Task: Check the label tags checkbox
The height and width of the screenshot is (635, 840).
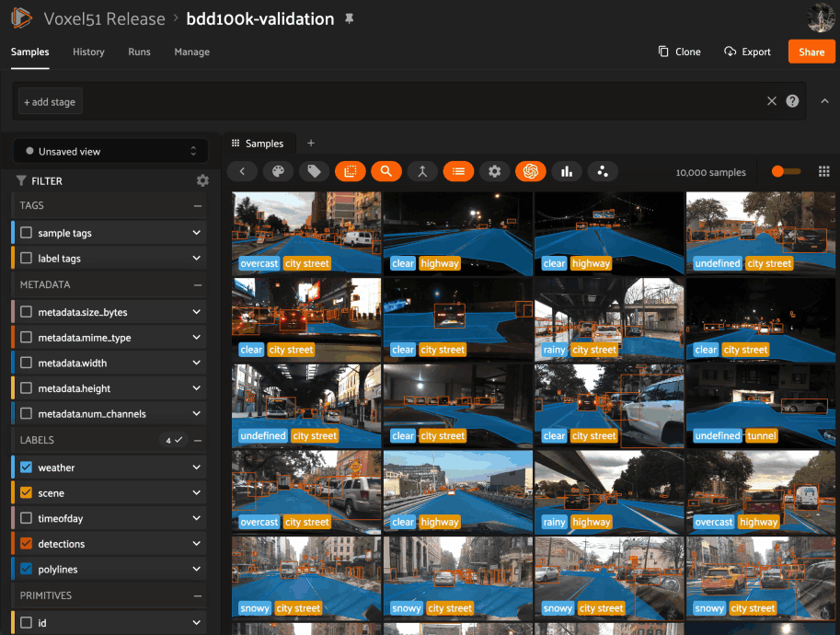Action: (27, 258)
